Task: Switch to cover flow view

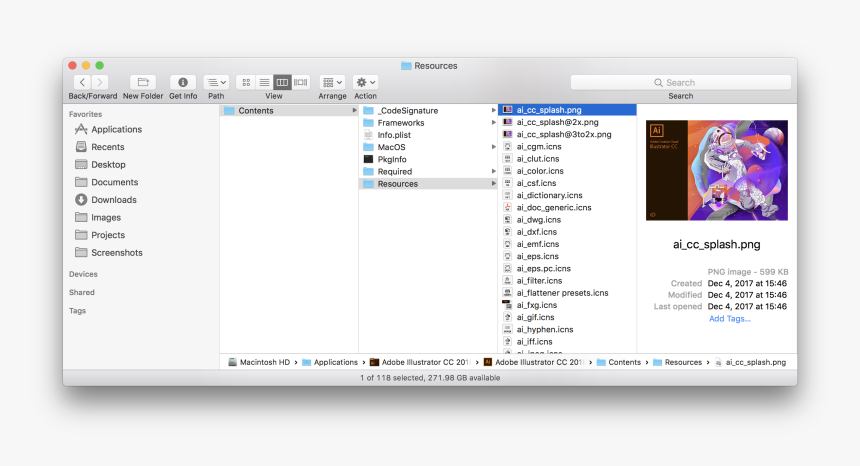Action: (301, 82)
